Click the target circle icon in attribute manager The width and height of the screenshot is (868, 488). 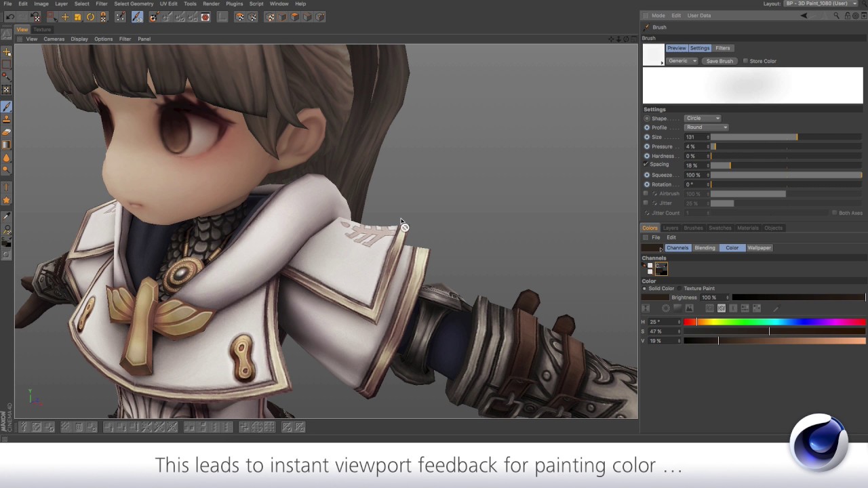point(854,16)
